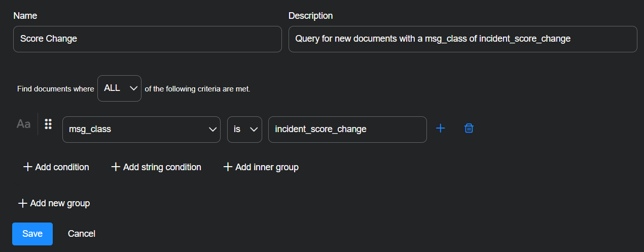Click the chevron in the msg_class selector
Viewport: 644px width, 252px height.
click(213, 130)
